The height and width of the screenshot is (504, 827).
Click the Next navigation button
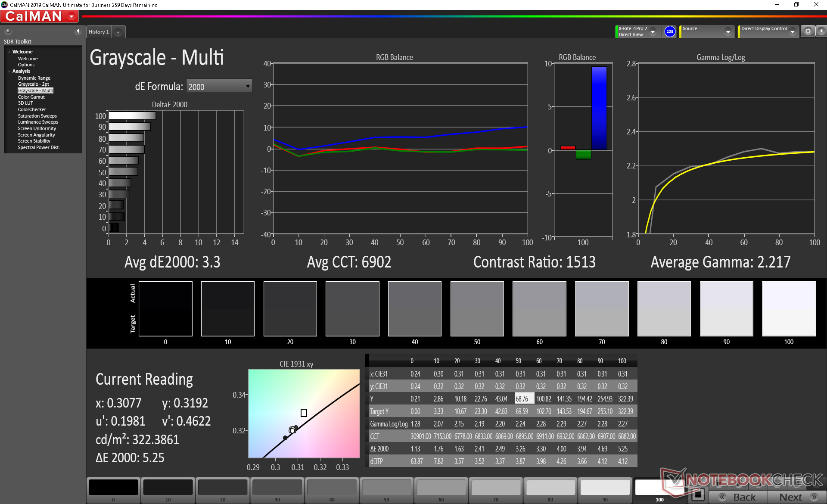pyautogui.click(x=796, y=497)
